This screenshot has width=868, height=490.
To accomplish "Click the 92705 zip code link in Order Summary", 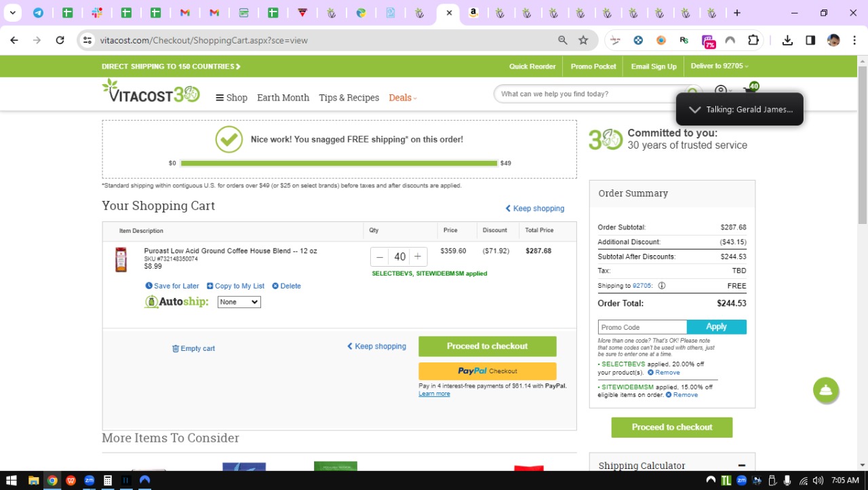I will [x=642, y=286].
